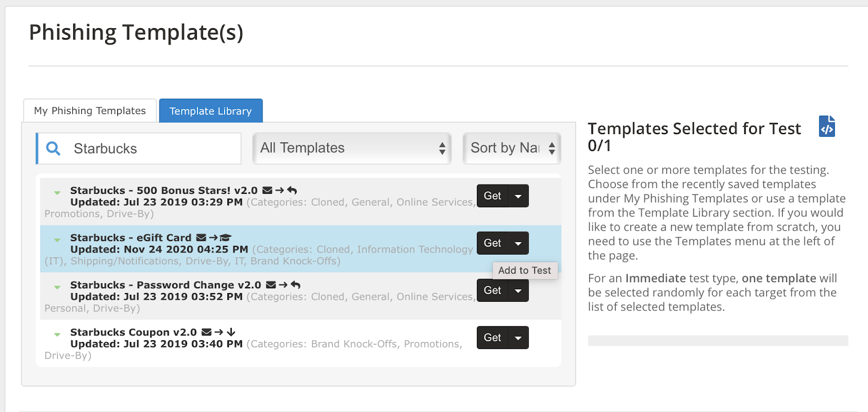Click the code file icon beside Templates Selected

pyautogui.click(x=827, y=126)
